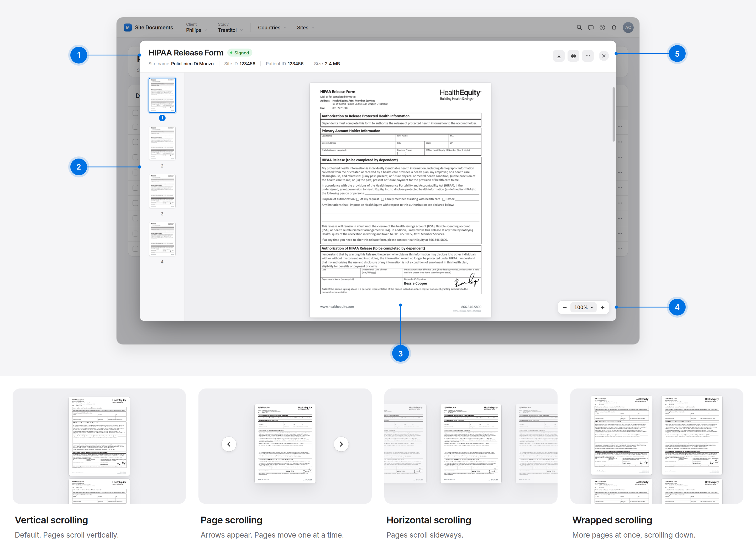The image size is (756, 557).
Task: Close the HIPAA Release Form viewer
Action: point(603,56)
